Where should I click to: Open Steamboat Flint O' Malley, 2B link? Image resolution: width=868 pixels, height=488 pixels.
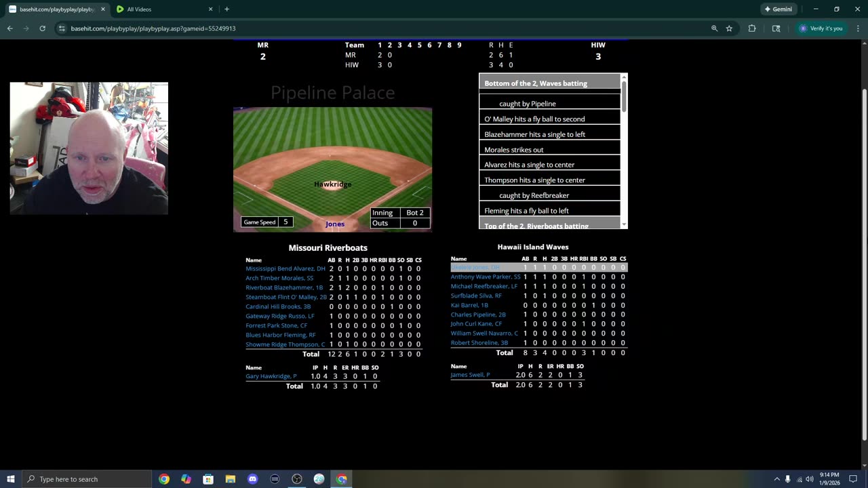pyautogui.click(x=286, y=297)
